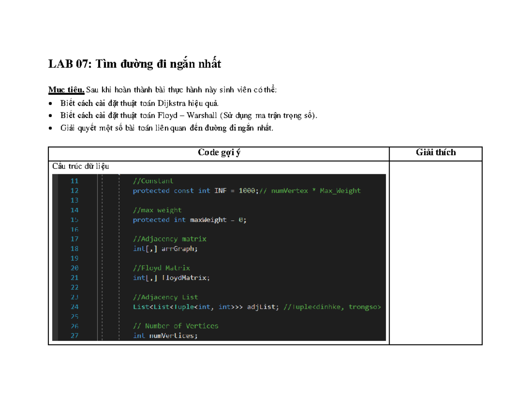The image size is (532, 411).
Task: Click line number 12 in code gutter
Action: pyautogui.click(x=74, y=191)
